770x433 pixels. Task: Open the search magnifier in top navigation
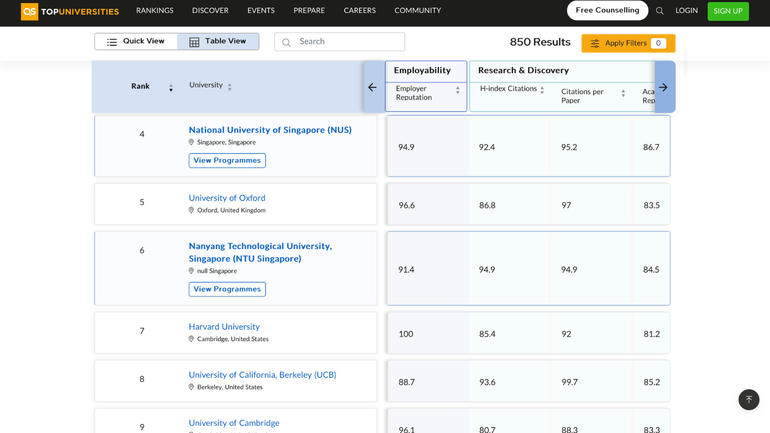[660, 11]
